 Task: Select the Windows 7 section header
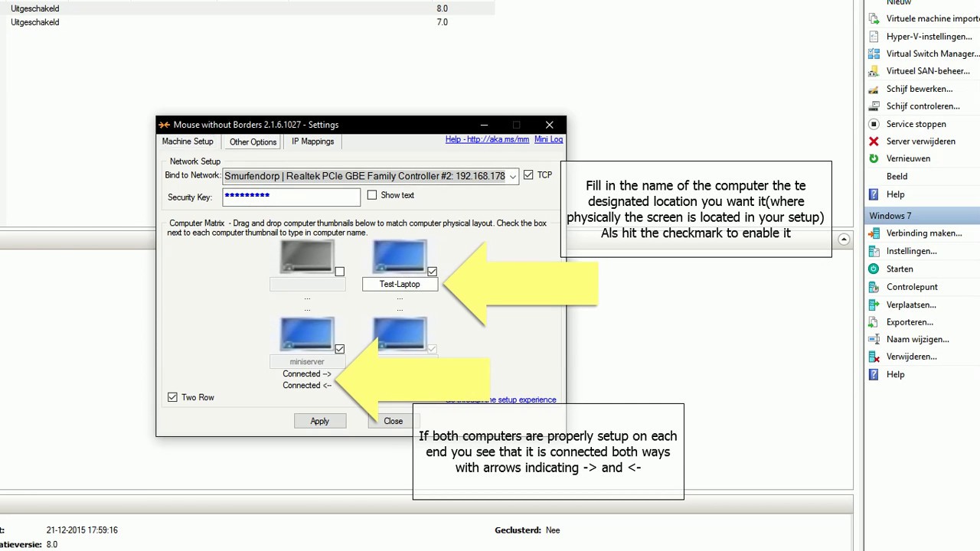[921, 216]
